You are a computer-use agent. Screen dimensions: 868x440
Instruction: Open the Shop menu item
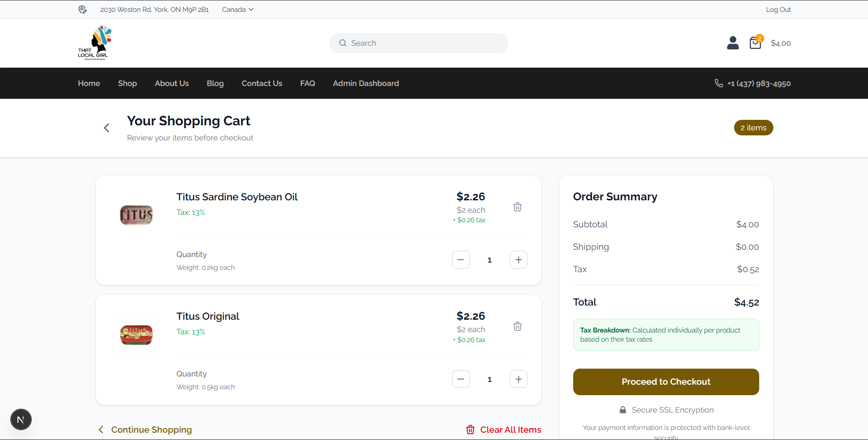click(127, 83)
